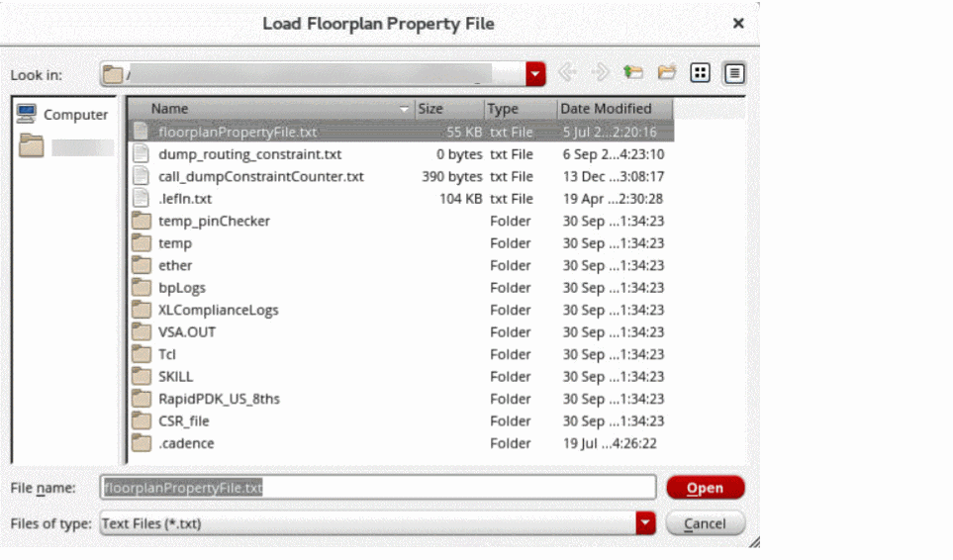Click temp_pinChecker folder icon
953x560 pixels.
(142, 221)
